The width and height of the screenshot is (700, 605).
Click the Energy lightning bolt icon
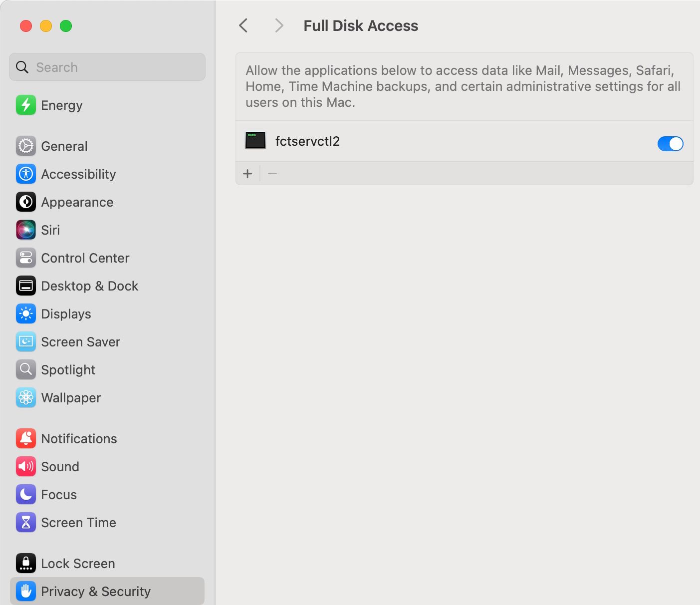pos(26,105)
